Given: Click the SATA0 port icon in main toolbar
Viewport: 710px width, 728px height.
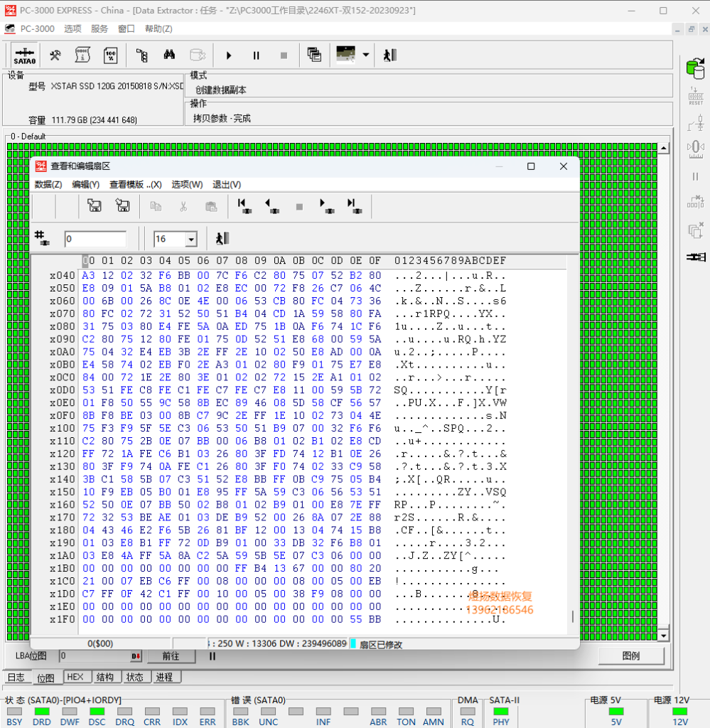Looking at the screenshot, I should (x=25, y=55).
